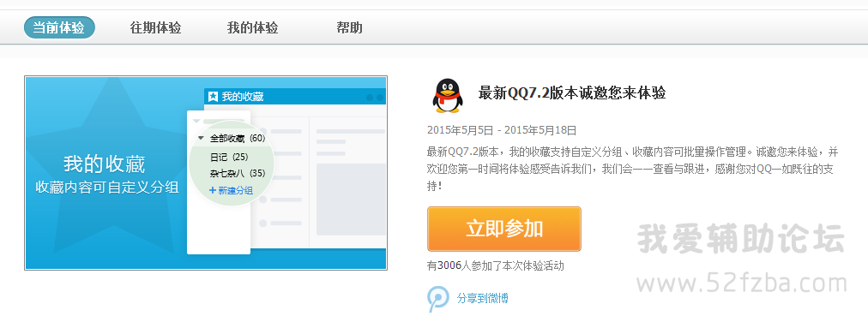The height and width of the screenshot is (316, 868).
Task: Click the 我的收藏 promotional banner image
Action: pyautogui.click(x=205, y=173)
